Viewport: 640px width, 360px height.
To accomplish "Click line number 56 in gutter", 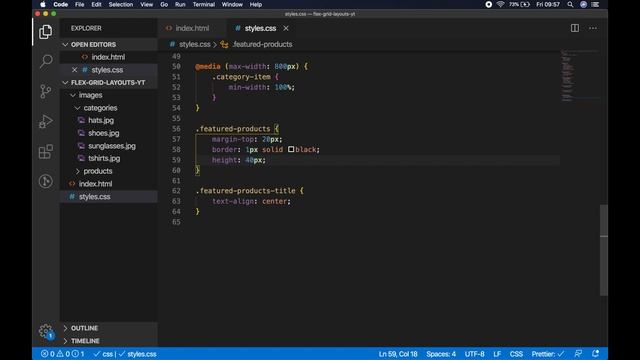I will tap(176, 129).
